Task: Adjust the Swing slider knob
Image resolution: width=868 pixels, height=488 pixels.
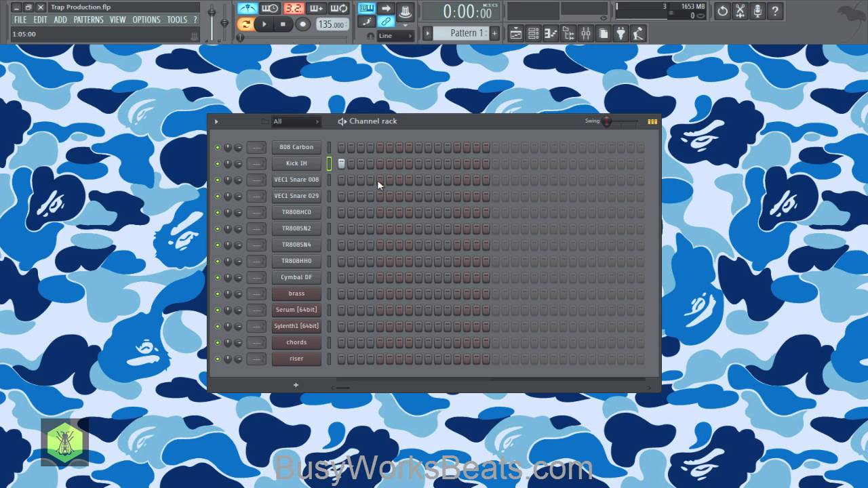Action: 607,122
